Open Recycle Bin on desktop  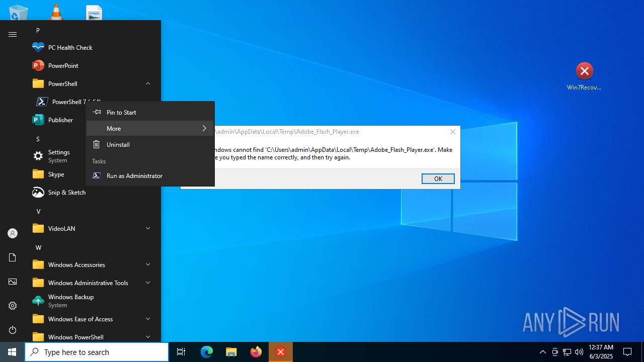[18, 12]
